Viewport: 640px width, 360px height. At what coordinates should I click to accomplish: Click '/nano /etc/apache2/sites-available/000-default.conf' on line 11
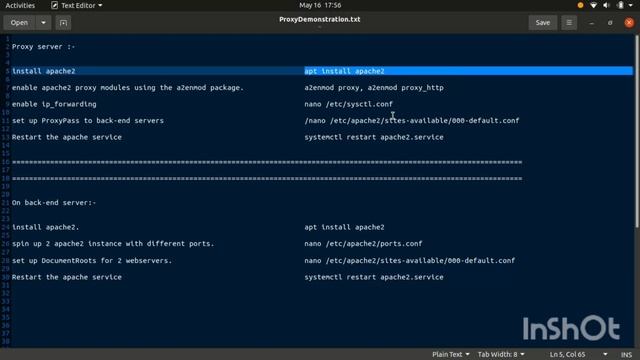[412, 120]
